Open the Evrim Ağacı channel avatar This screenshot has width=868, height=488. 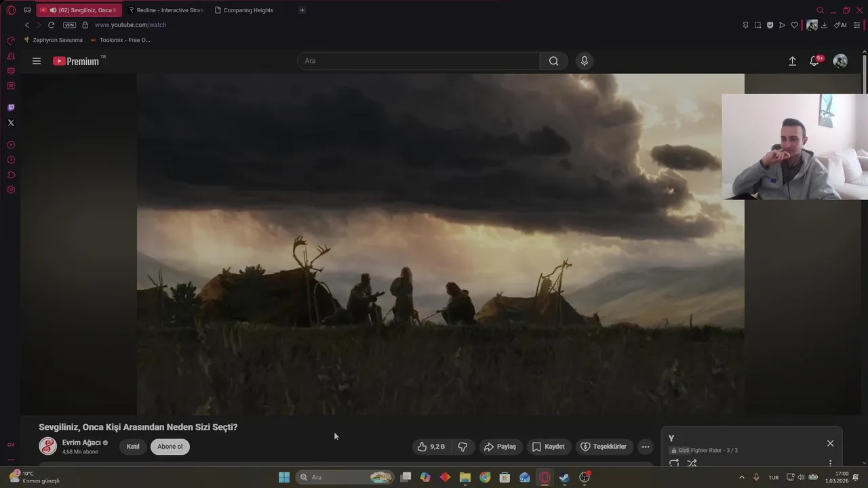point(48,446)
